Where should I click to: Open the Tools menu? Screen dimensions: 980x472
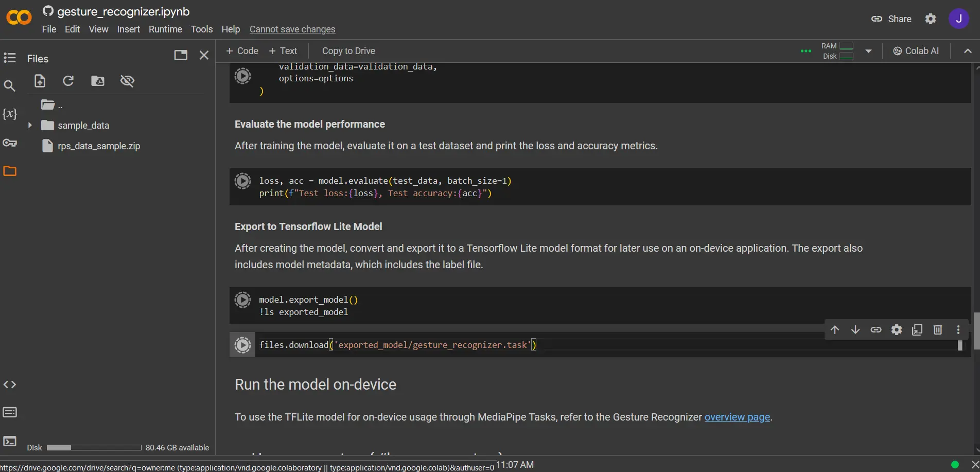tap(201, 29)
